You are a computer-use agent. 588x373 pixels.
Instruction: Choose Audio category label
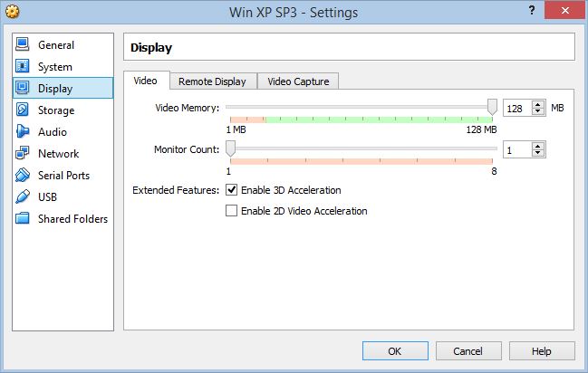pyautogui.click(x=53, y=132)
